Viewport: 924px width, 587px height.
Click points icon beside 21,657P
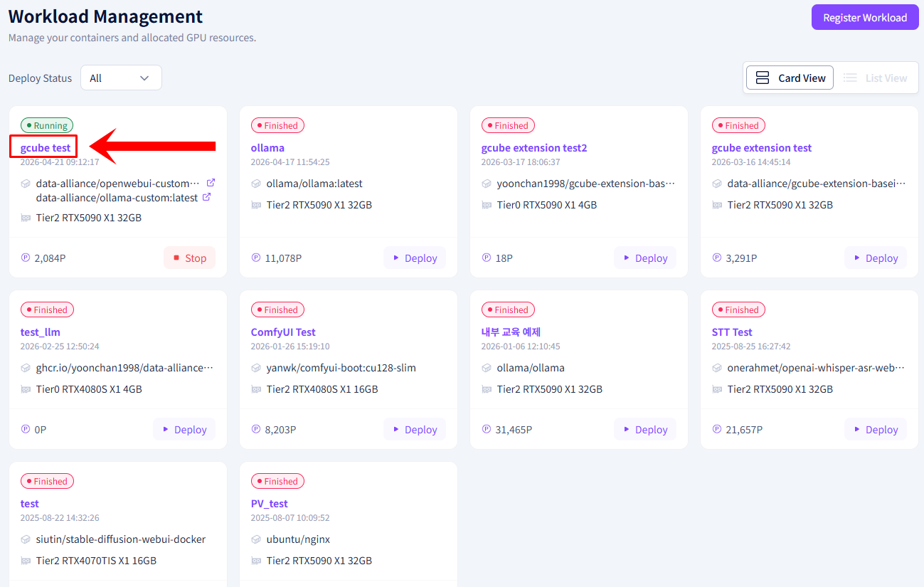[717, 429]
